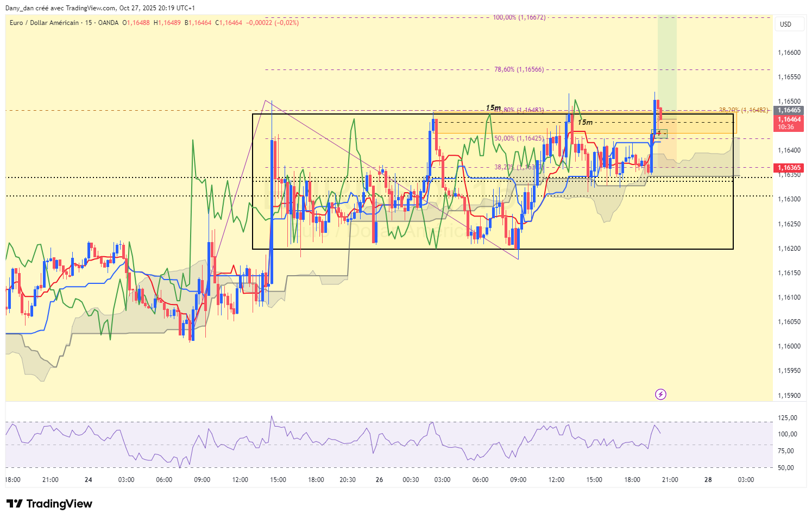Select the high value H1,16489

[167, 23]
